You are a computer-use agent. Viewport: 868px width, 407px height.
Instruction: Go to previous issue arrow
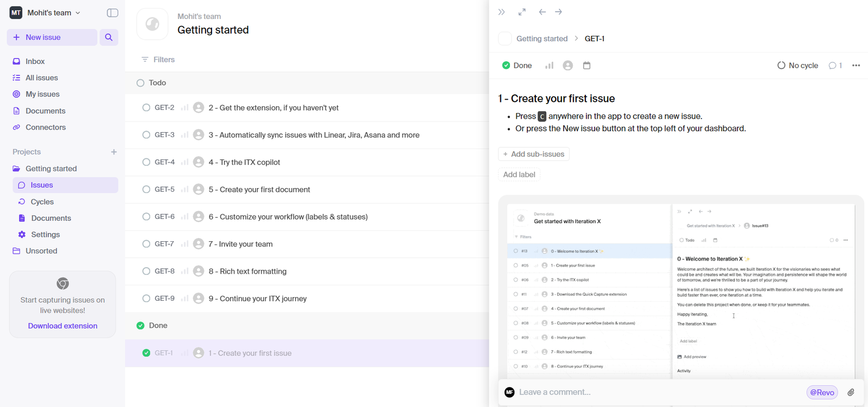(542, 12)
